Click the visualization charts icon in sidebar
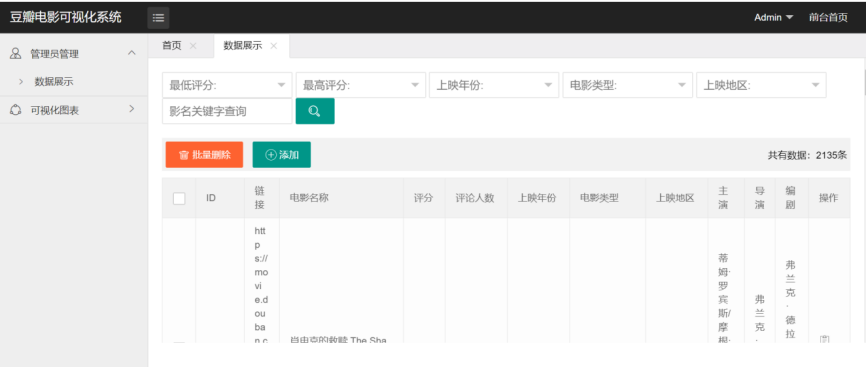The image size is (867, 367). coord(16,110)
